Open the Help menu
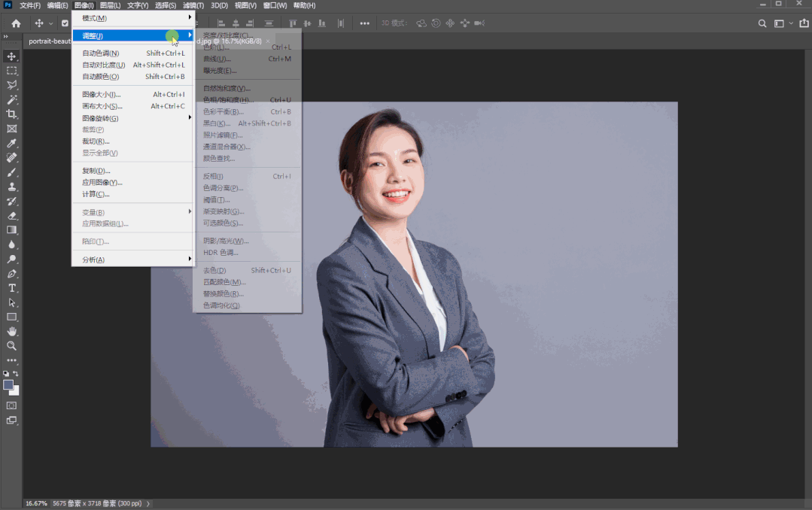This screenshot has width=812, height=510. pyautogui.click(x=304, y=5)
